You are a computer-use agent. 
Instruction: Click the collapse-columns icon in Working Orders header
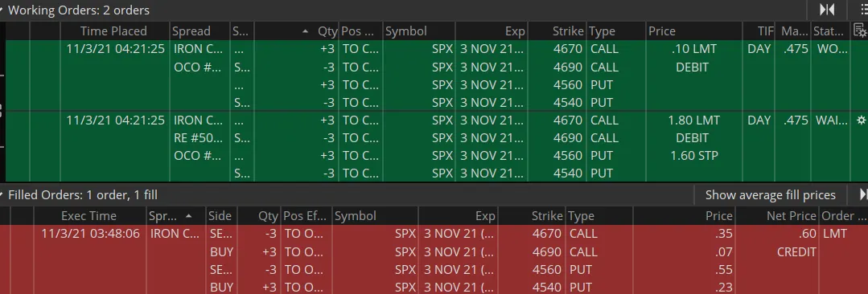pos(827,10)
